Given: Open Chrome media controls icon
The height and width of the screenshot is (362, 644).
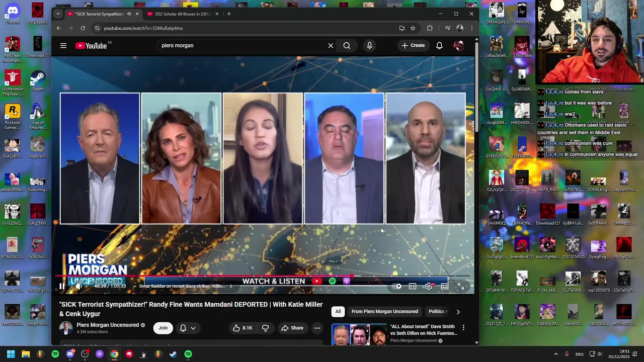Looking at the screenshot, I should (x=447, y=28).
